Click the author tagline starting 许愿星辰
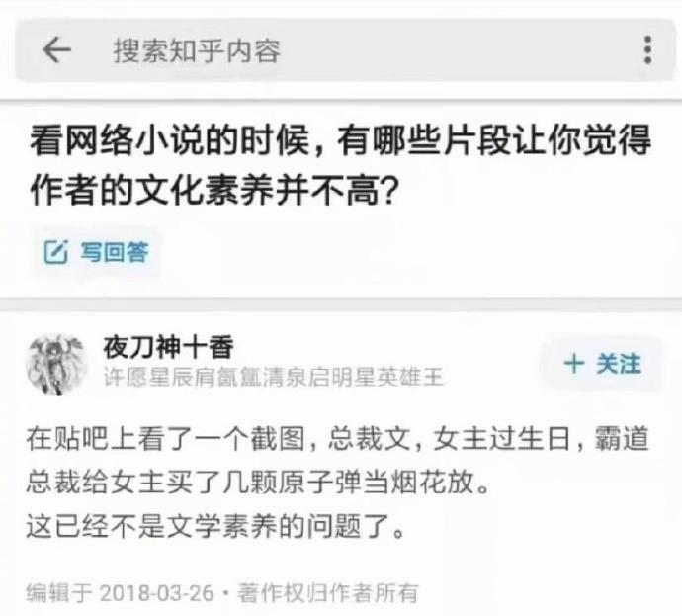Screen dimensions: 682x616 click(x=274, y=377)
